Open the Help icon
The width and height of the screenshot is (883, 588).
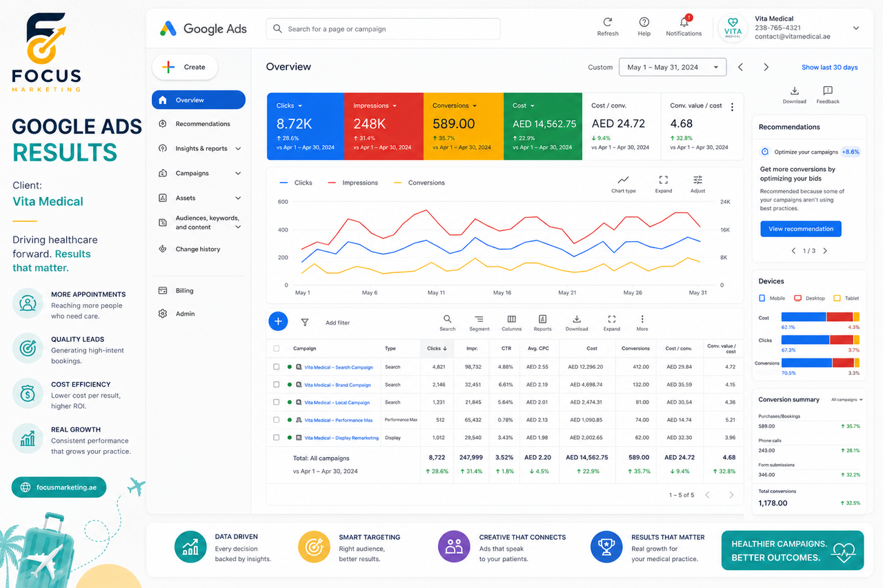coord(644,22)
